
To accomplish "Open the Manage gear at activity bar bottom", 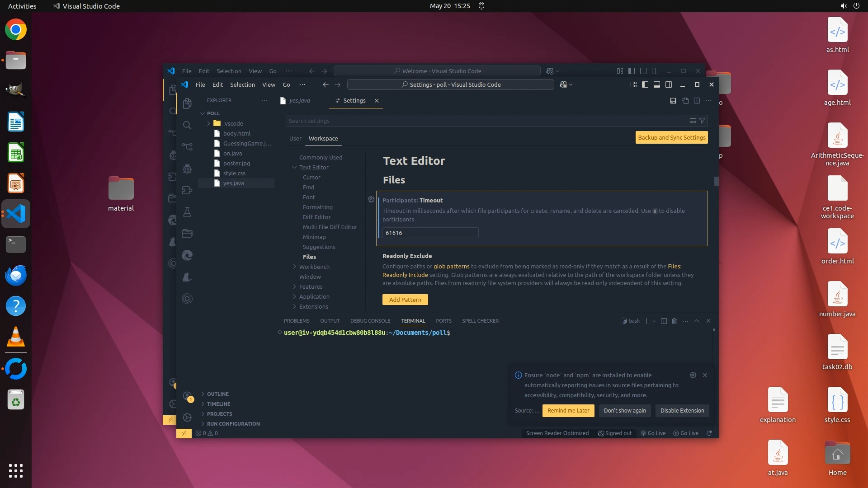I will [187, 417].
